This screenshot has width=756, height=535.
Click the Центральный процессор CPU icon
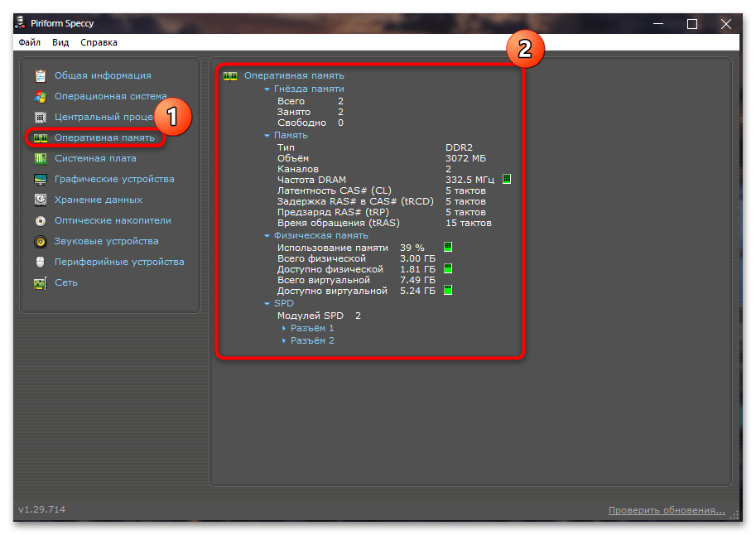pos(40,117)
